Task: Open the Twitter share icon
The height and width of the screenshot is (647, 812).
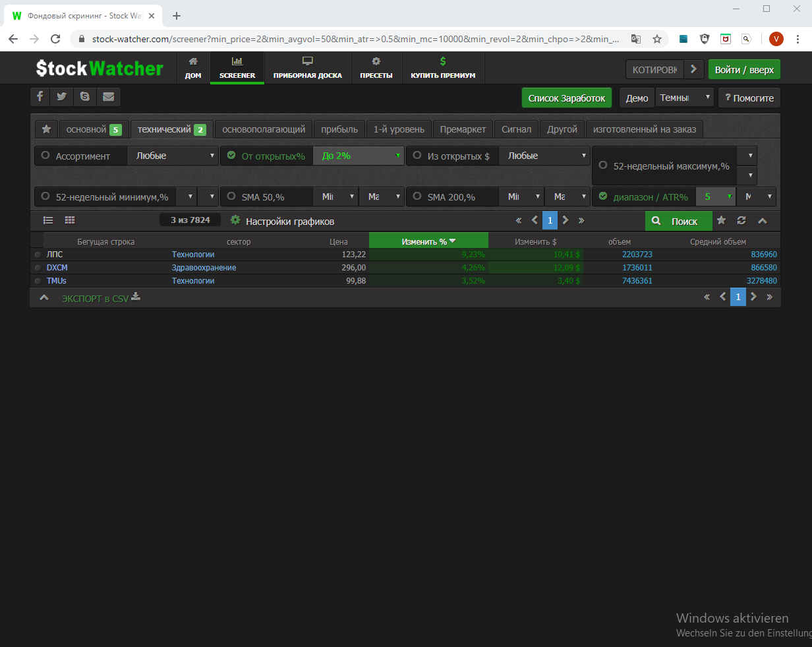Action: 62,97
